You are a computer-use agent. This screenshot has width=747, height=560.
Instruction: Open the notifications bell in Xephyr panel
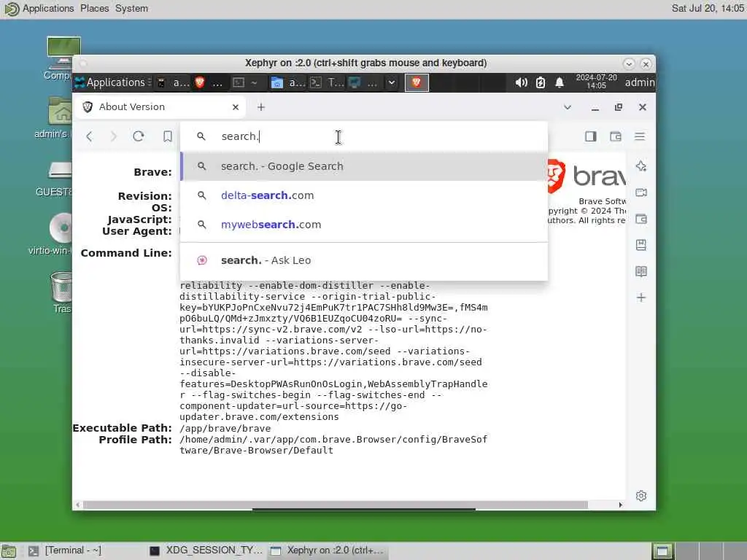pos(560,82)
